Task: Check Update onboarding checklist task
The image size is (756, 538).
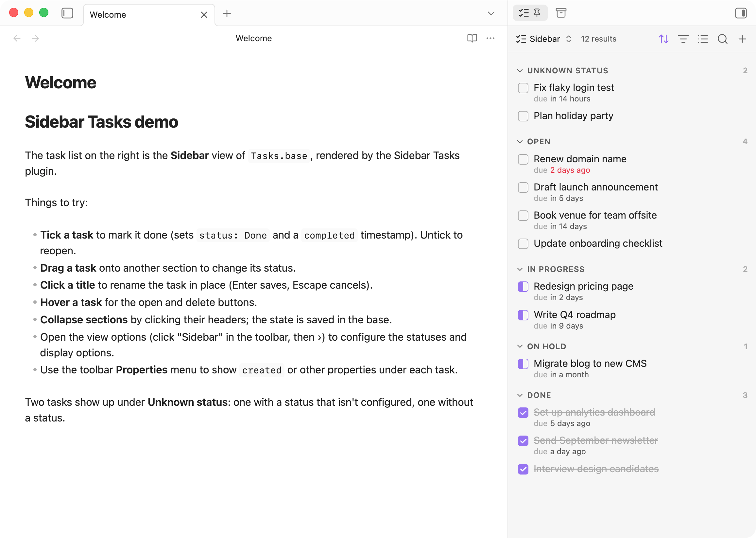Action: (x=523, y=244)
